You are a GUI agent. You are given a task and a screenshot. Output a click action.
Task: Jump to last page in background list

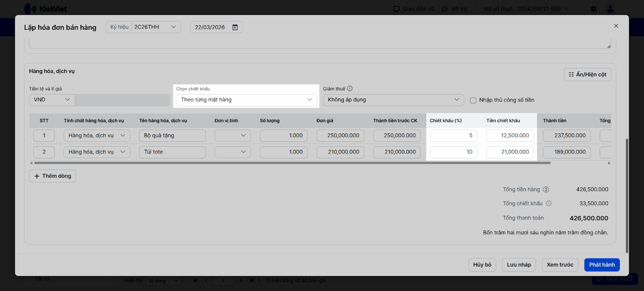[252, 281]
